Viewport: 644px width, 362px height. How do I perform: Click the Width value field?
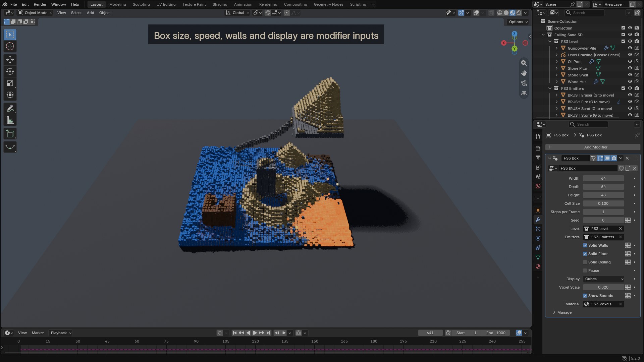[603, 178]
